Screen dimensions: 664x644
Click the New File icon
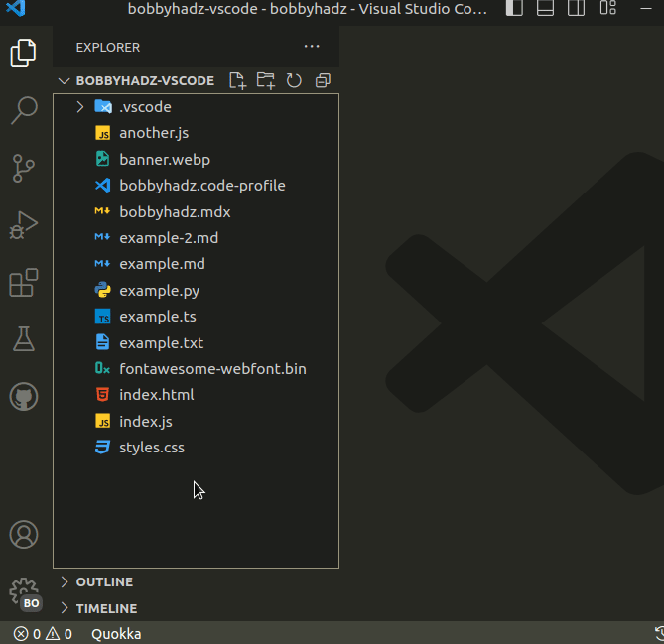click(x=237, y=80)
